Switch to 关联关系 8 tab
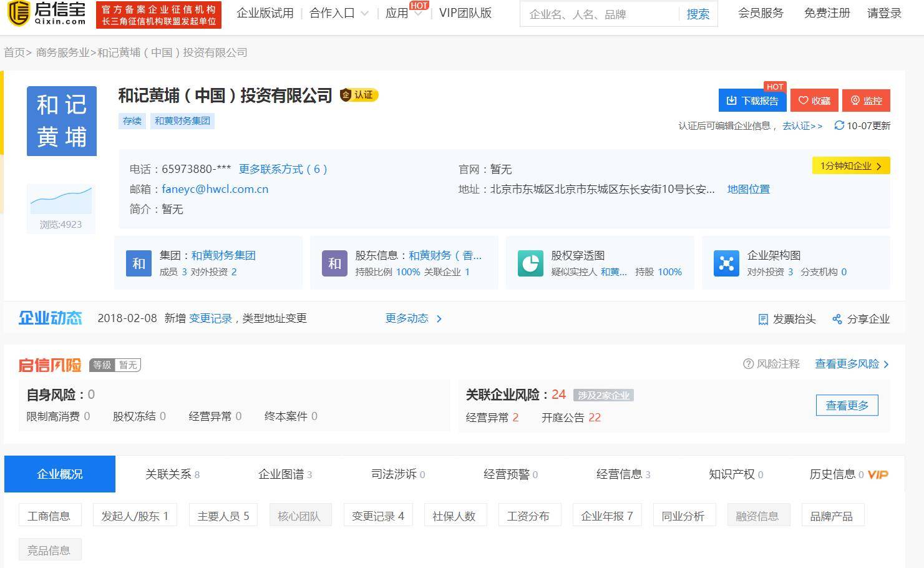 [172, 474]
